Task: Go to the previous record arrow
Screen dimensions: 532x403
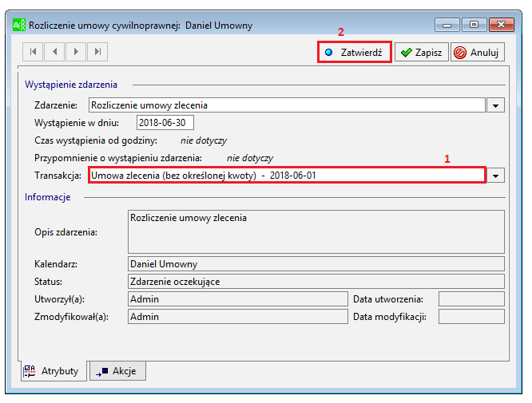Action: 54,52
